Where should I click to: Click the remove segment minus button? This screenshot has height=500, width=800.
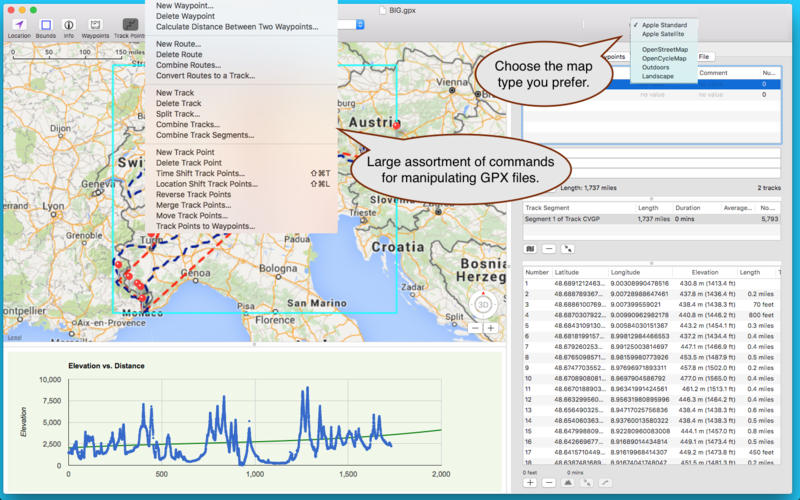549,249
